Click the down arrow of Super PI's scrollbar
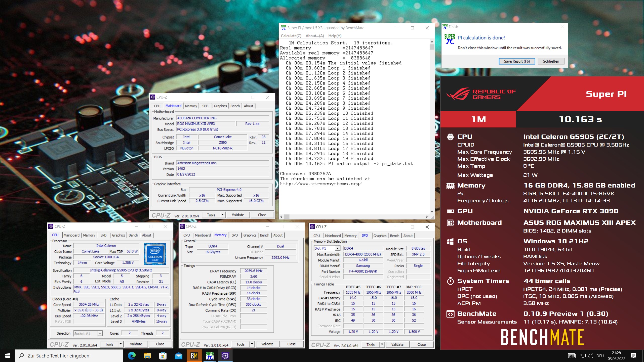Screen dimensions: 644x362 pos(432,211)
